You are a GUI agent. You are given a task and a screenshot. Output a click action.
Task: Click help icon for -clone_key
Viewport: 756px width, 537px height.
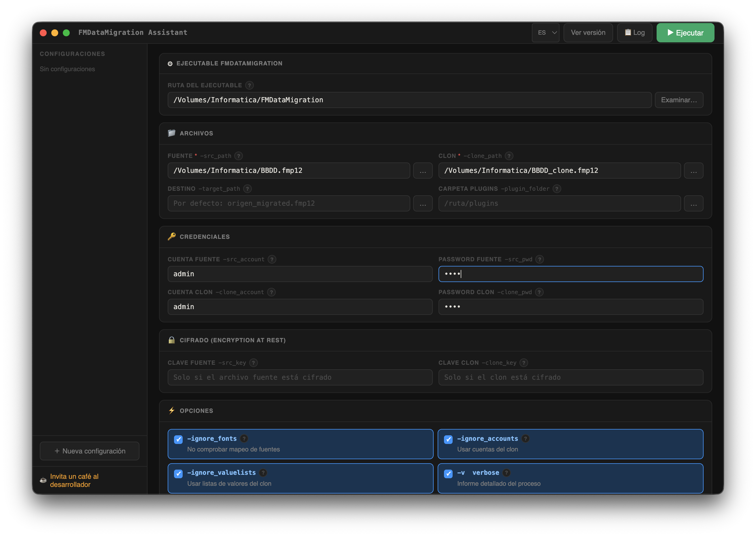coord(524,363)
